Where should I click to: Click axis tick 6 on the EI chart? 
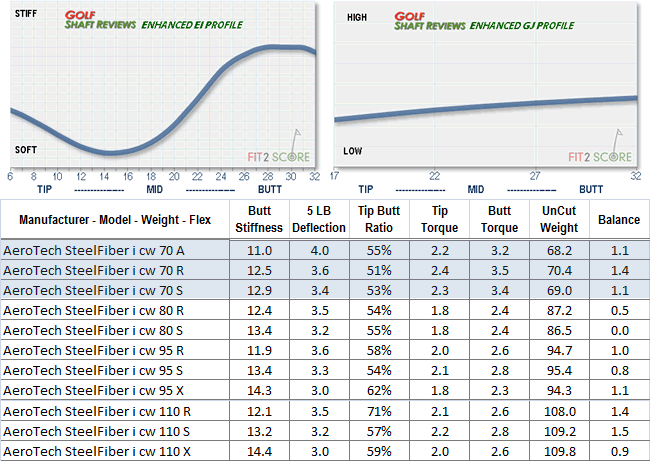click(10, 177)
